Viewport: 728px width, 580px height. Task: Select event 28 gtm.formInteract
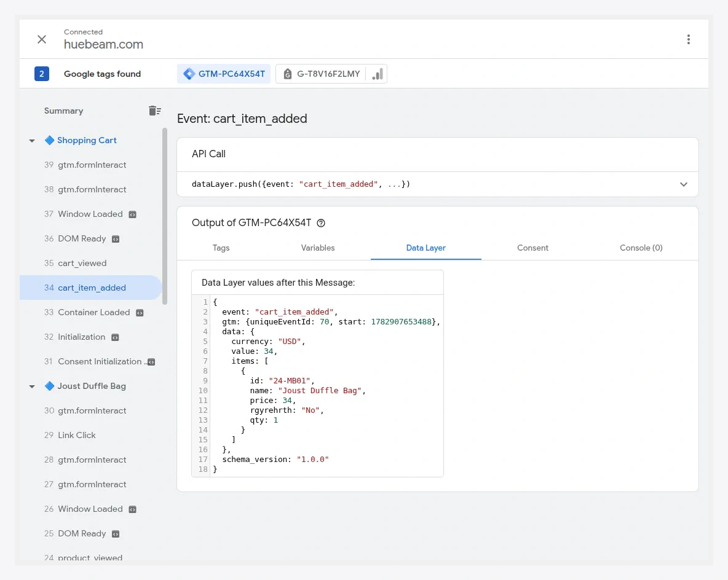pos(91,460)
